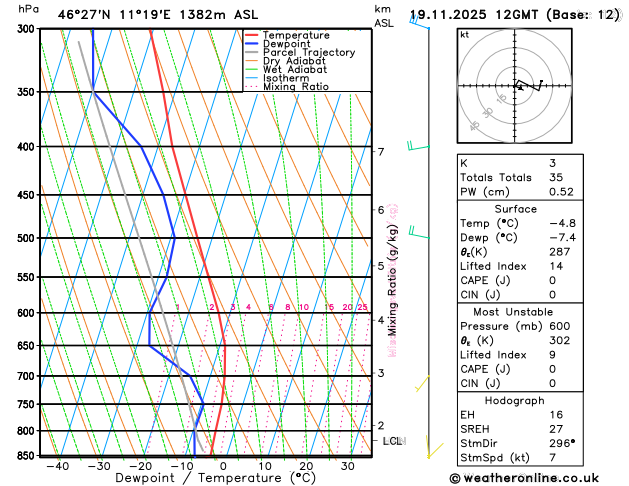Click the '700' pressure level label
Screen dimensions: 629x486
pyautogui.click(x=28, y=376)
